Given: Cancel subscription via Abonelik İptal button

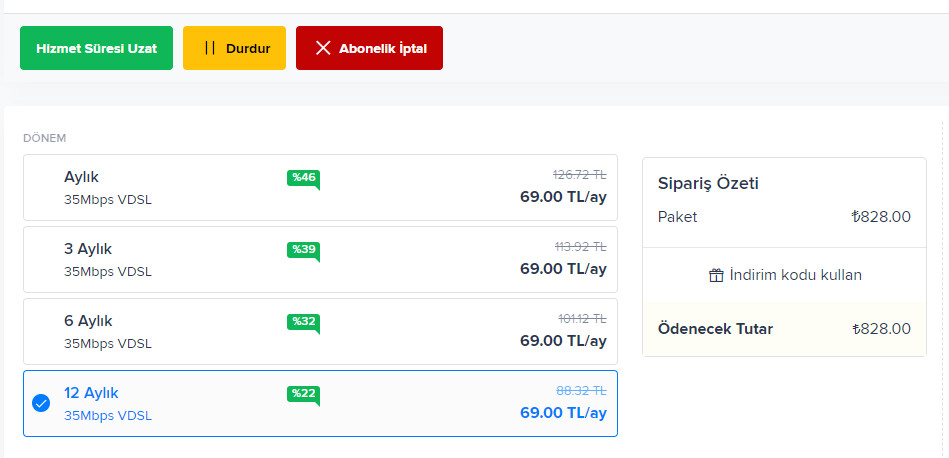Looking at the screenshot, I should 369,48.
